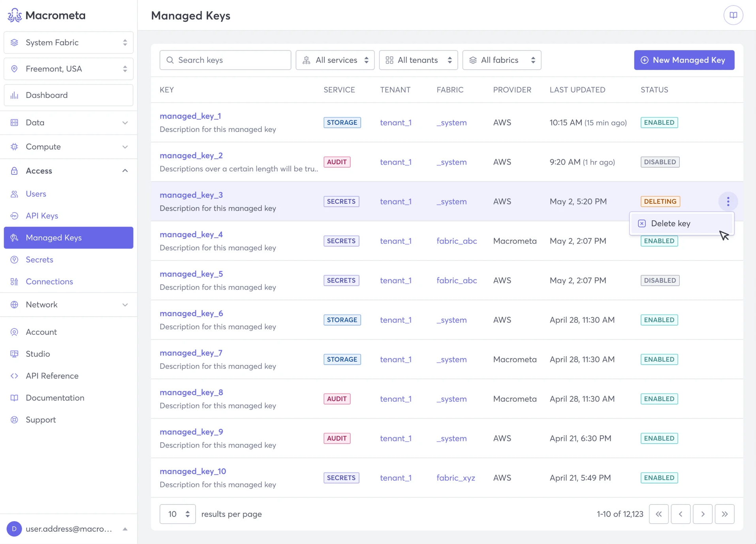Image resolution: width=756 pixels, height=544 pixels.
Task: Open the fabric_xyz fabric link
Action: [x=456, y=478]
